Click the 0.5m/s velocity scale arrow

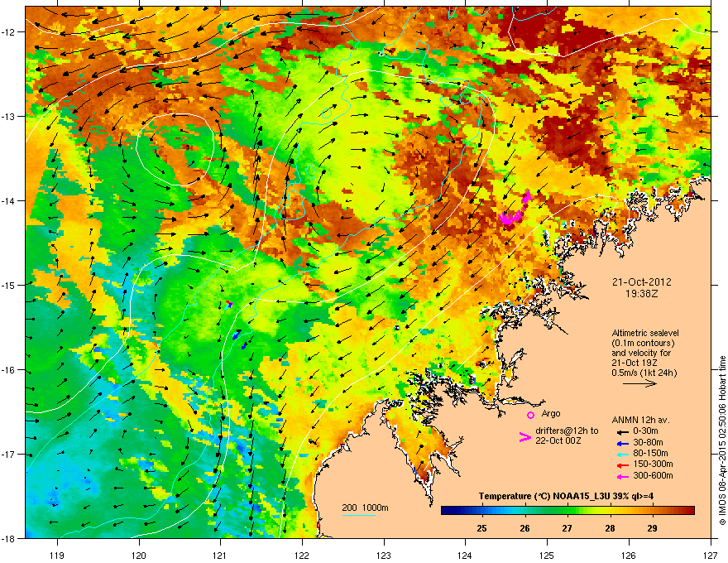(x=639, y=383)
